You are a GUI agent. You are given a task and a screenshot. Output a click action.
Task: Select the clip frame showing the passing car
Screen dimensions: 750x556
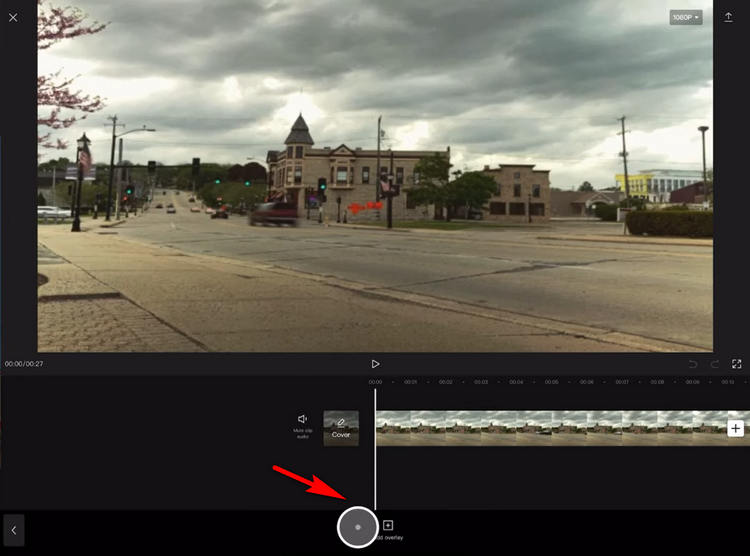tap(534, 428)
